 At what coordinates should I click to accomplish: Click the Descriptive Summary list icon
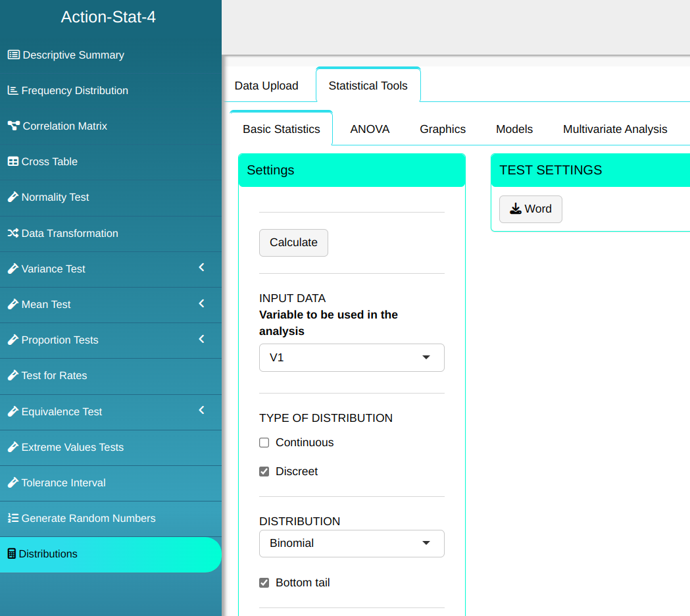pos(13,55)
